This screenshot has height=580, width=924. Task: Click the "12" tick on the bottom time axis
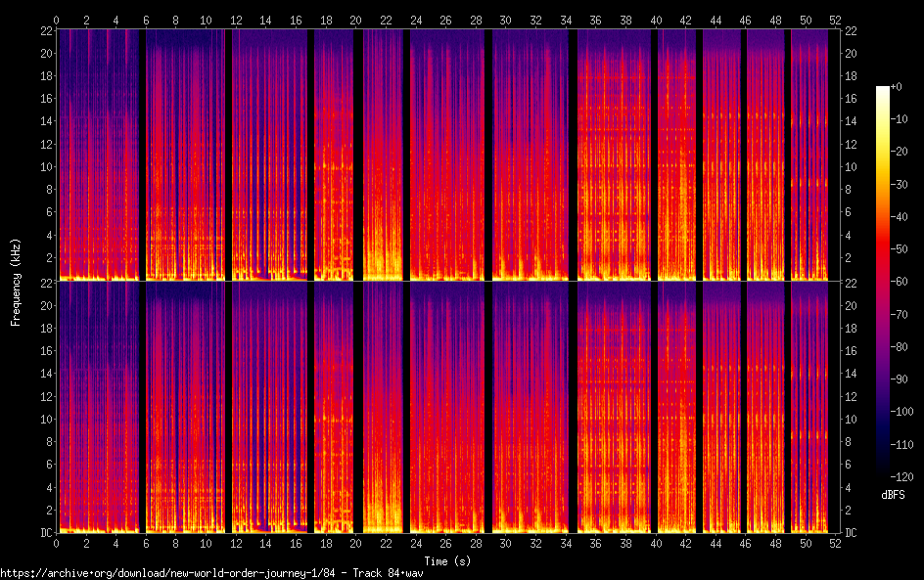coord(236,542)
